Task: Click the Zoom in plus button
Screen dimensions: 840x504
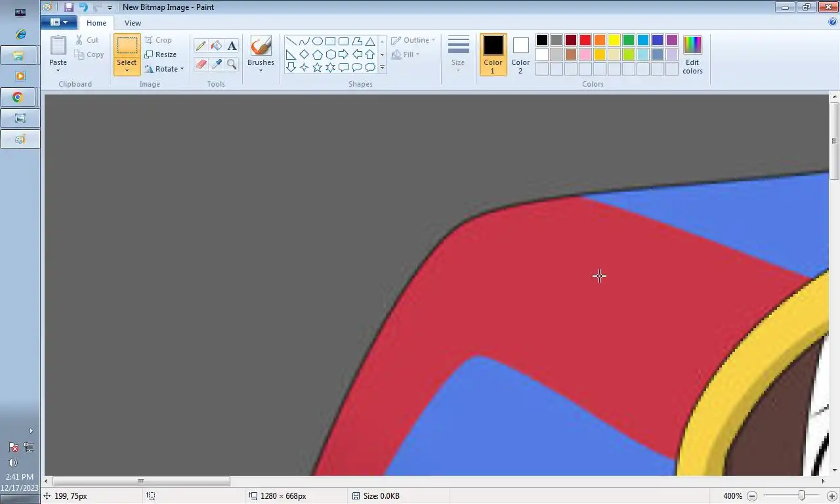Action: pyautogui.click(x=831, y=496)
